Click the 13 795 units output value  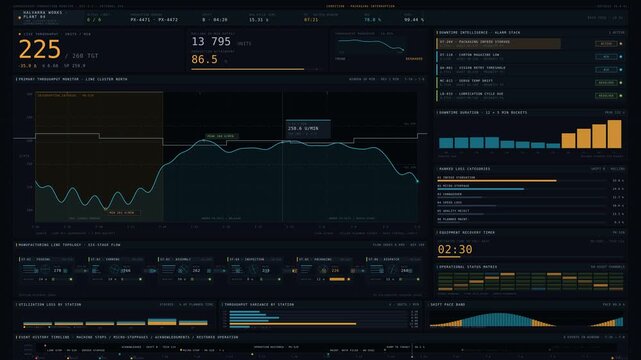211,41
